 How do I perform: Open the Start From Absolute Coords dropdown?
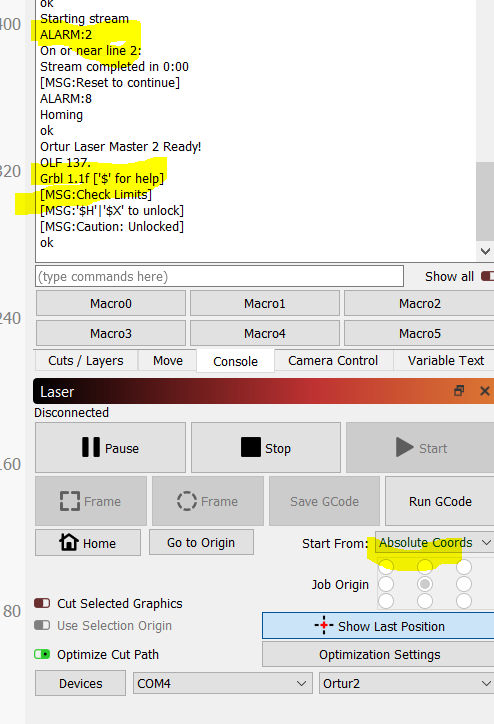(434, 543)
